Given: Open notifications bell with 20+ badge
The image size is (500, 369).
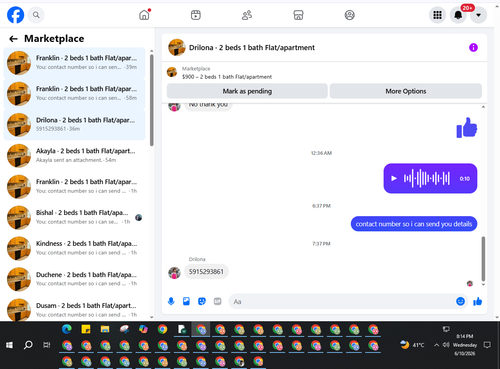Looking at the screenshot, I should click(x=458, y=15).
